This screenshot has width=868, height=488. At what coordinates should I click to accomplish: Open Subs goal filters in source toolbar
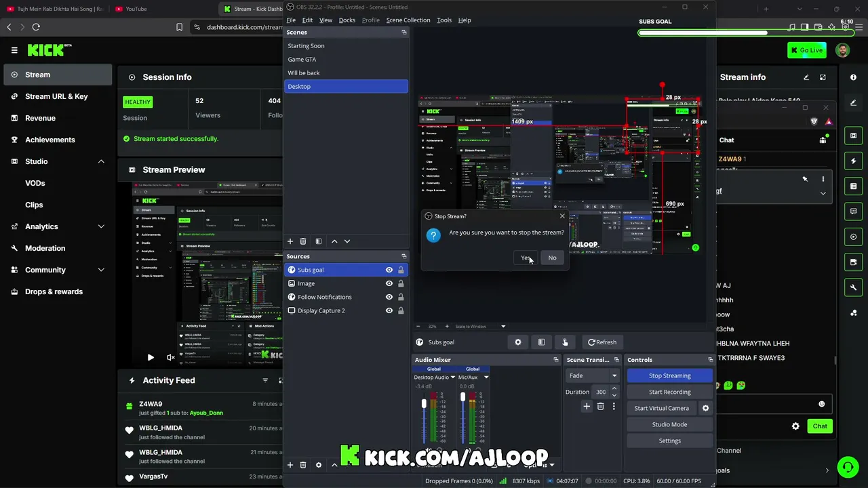click(x=541, y=342)
